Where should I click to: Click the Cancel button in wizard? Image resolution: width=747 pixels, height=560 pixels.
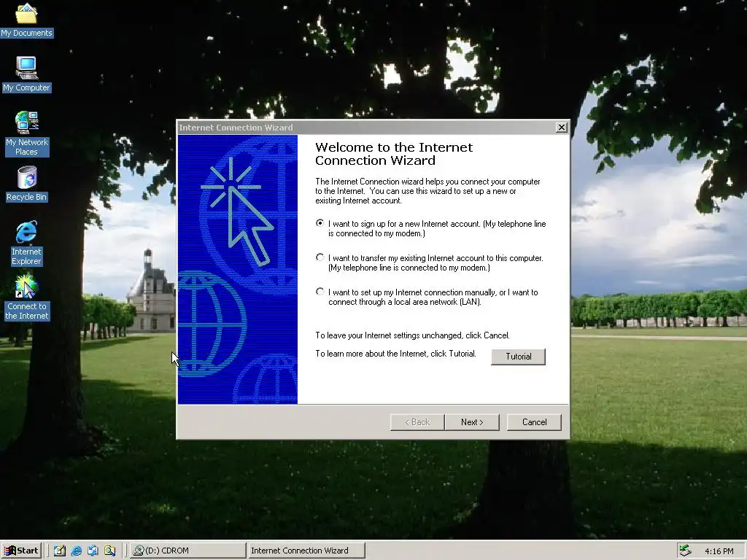[534, 422]
